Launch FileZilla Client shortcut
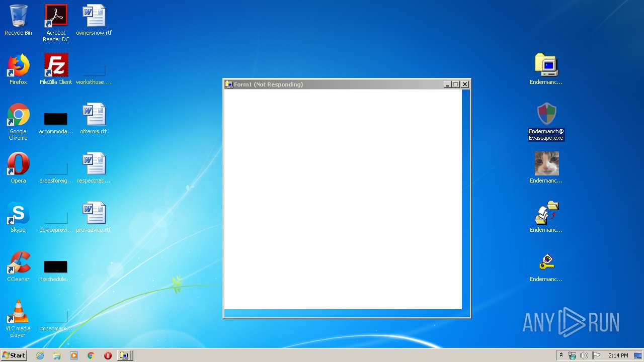The image size is (644, 362). pyautogui.click(x=56, y=69)
